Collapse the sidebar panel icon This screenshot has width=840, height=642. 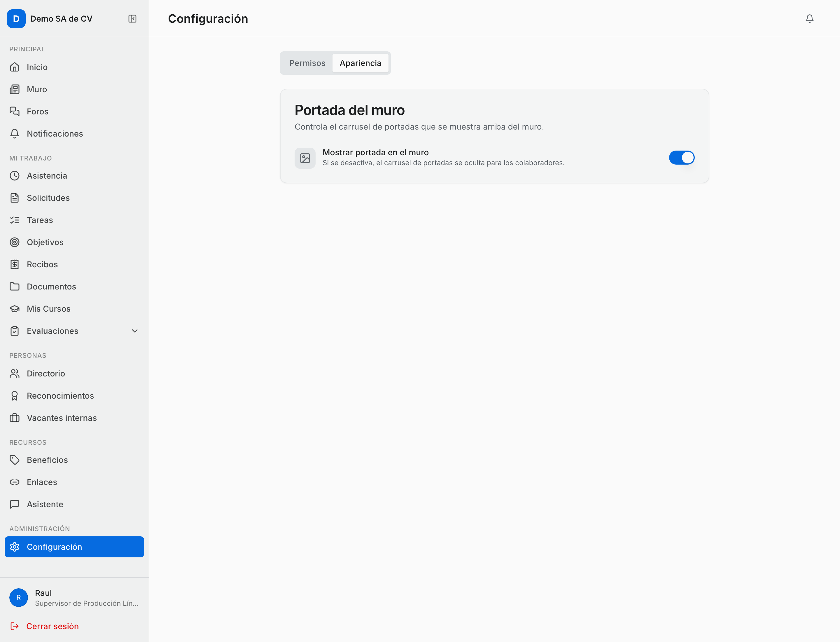[x=132, y=19]
